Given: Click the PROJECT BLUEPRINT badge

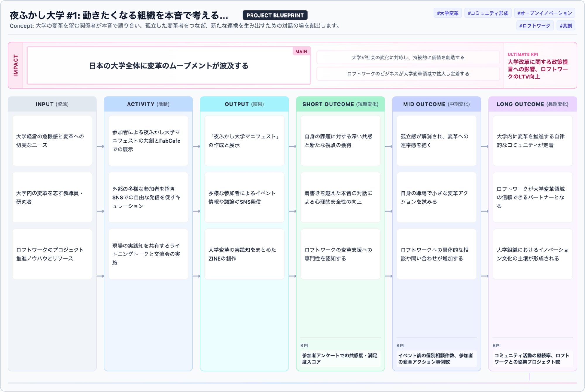Looking at the screenshot, I should [x=275, y=15].
